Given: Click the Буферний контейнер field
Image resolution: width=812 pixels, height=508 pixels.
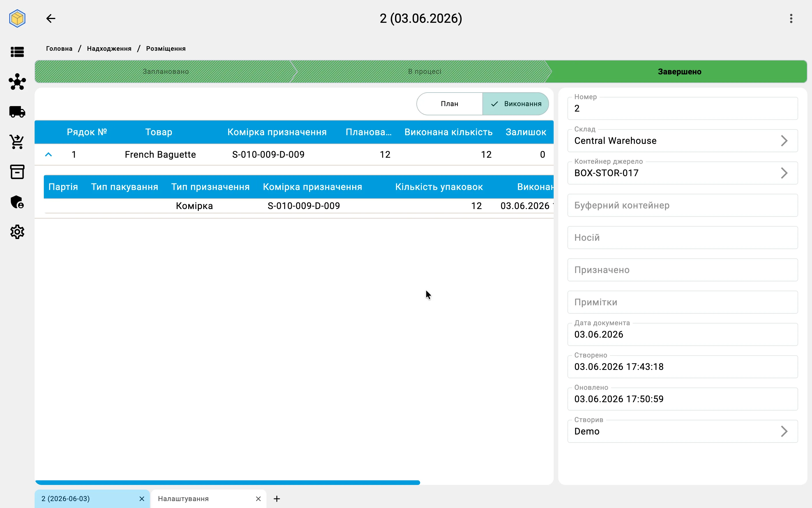Looking at the screenshot, I should pyautogui.click(x=683, y=205).
